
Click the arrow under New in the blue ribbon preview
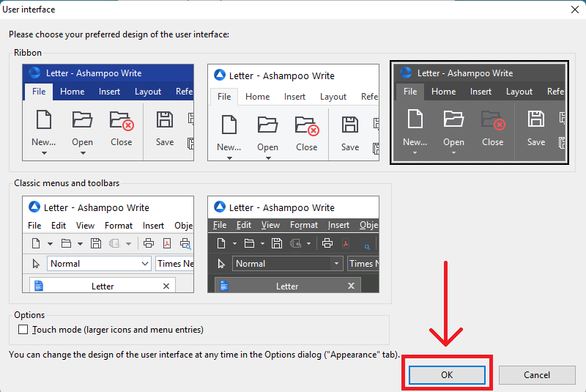44,153
